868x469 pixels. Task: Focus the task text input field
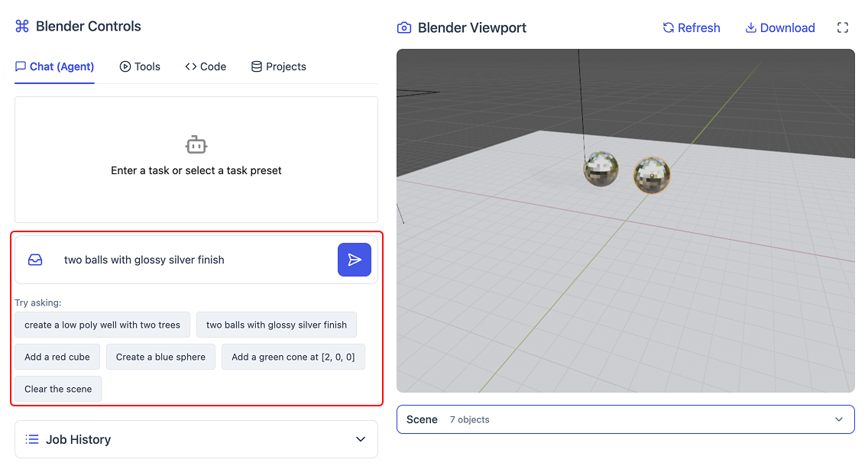click(x=194, y=260)
